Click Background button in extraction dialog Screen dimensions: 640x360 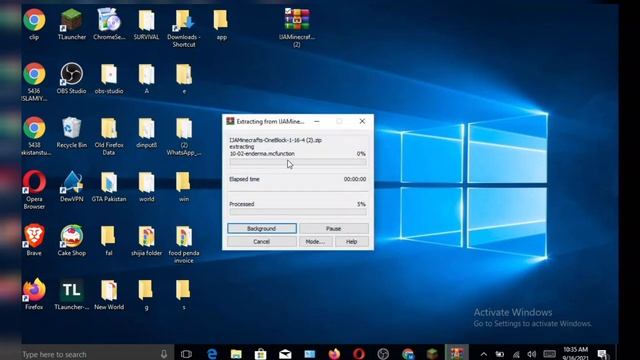(262, 229)
